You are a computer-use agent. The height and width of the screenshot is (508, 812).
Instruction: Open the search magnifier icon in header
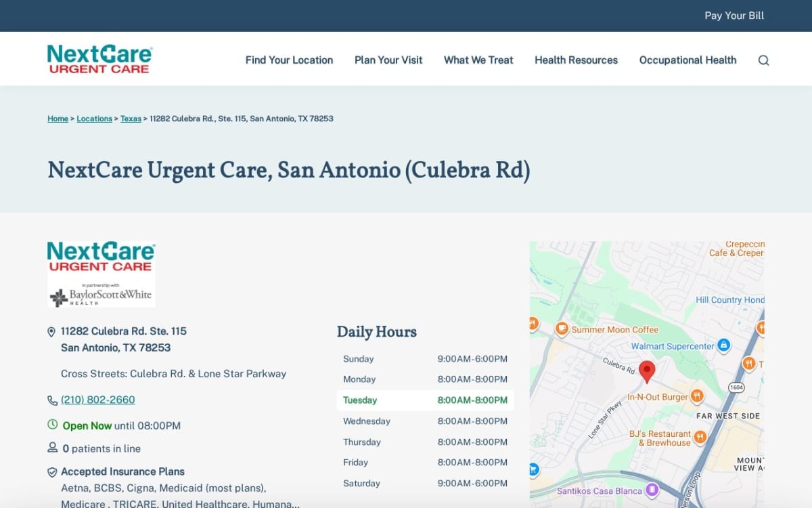point(763,60)
